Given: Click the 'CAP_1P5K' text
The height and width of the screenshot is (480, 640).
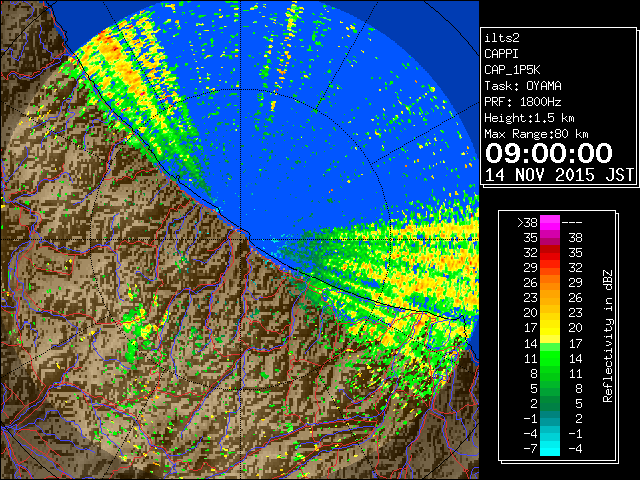Looking at the screenshot, I should pos(512,70).
